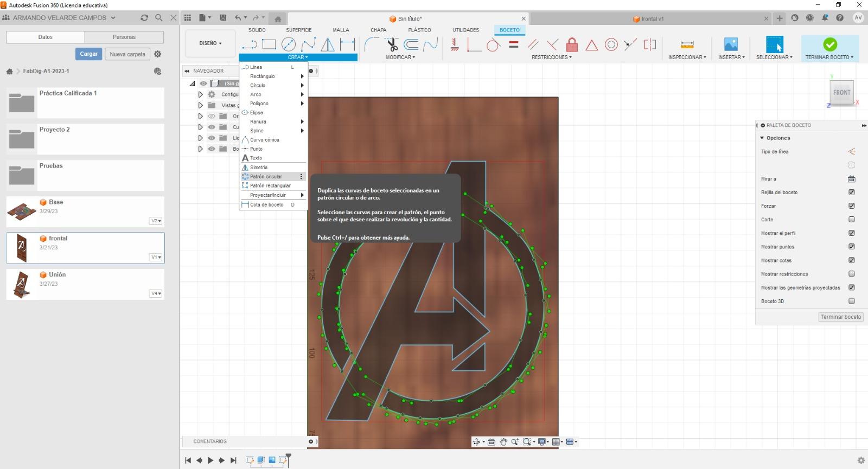Click the timeline end marker

(x=289, y=460)
